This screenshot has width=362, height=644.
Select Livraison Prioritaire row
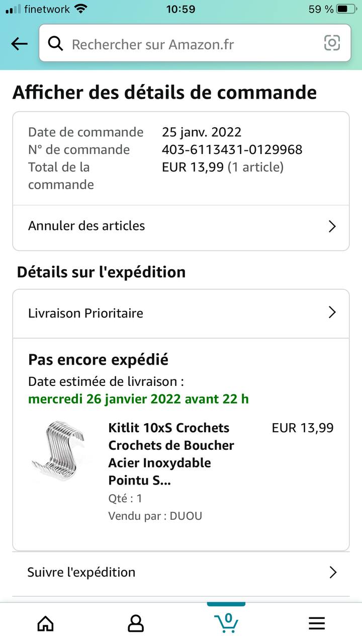85,313
